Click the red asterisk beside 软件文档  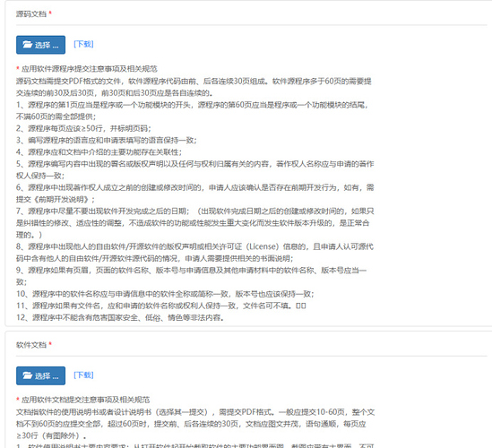[x=50, y=344]
